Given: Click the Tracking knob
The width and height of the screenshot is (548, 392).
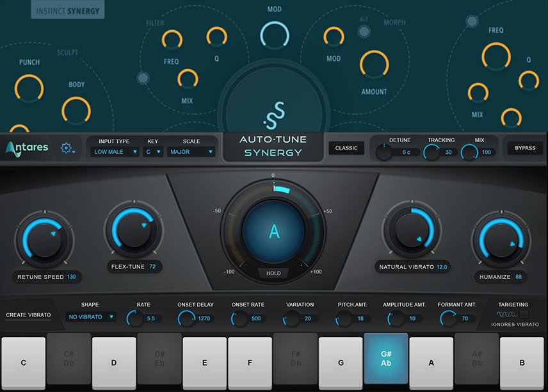Looking at the screenshot, I should point(431,152).
